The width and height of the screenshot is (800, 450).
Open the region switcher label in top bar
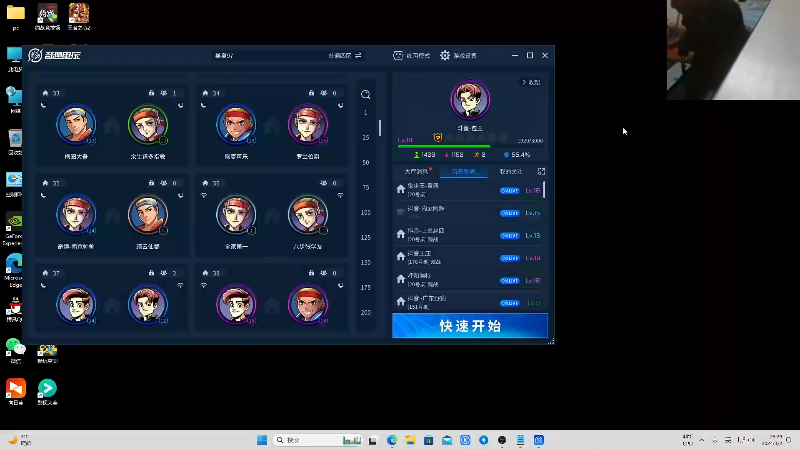(340, 55)
